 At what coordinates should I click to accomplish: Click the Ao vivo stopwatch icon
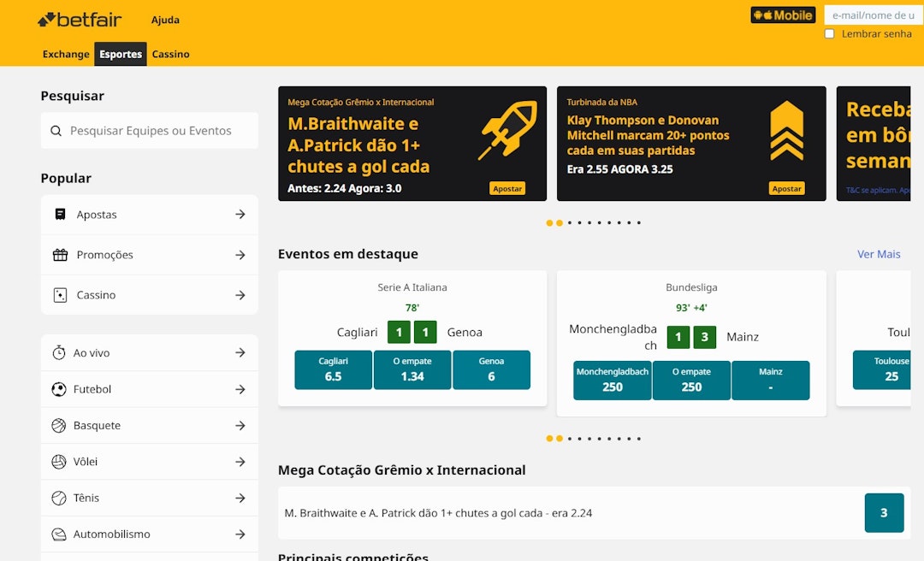(x=59, y=352)
